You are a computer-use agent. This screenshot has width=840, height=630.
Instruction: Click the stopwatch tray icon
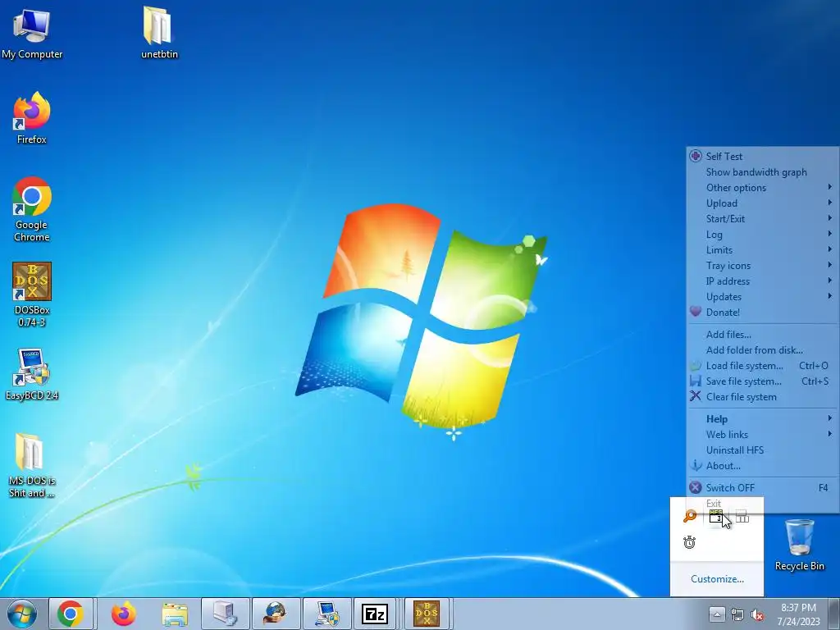pyautogui.click(x=689, y=542)
